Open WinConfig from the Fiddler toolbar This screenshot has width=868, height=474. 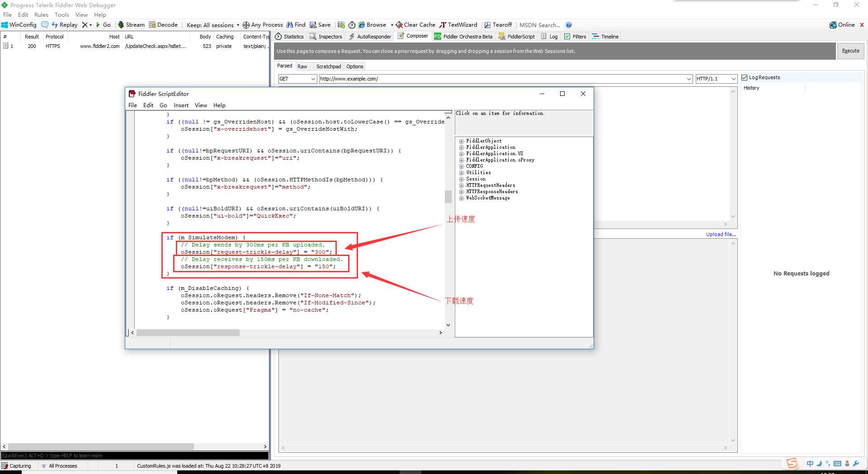click(x=19, y=25)
